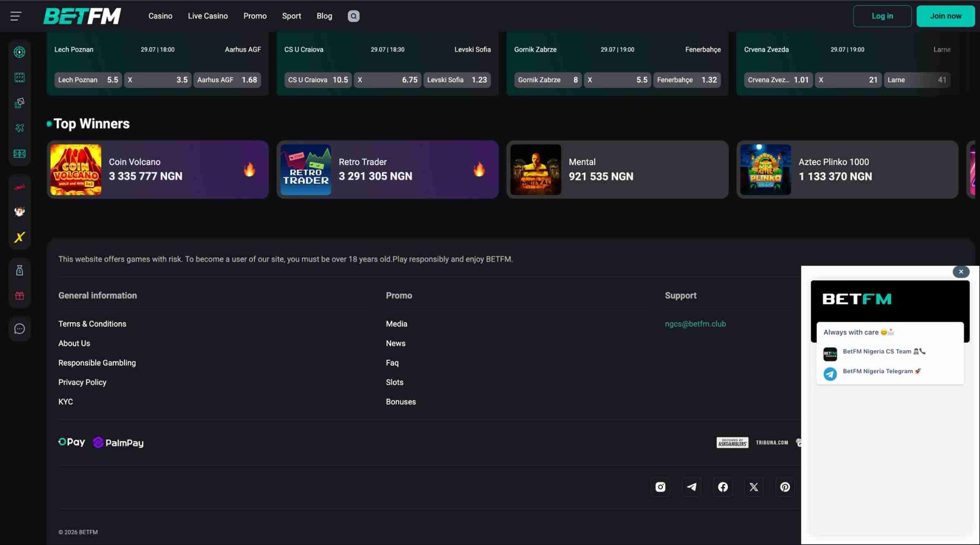Open the Media link
This screenshot has height=545, width=980.
click(x=397, y=324)
